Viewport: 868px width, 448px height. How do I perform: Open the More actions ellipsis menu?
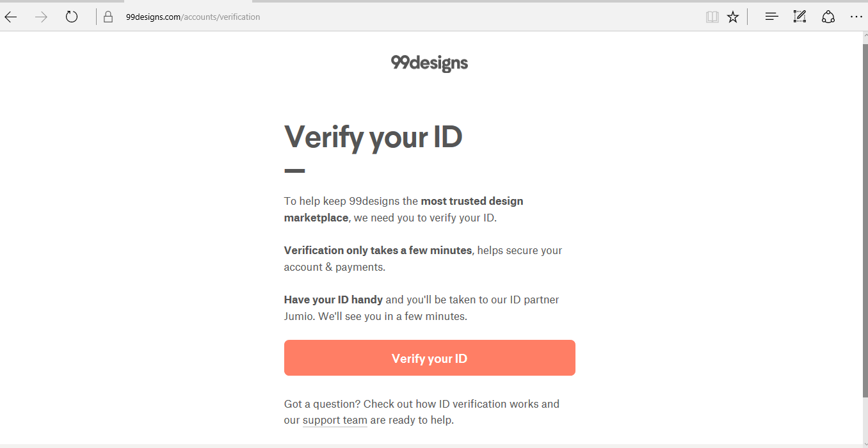856,17
